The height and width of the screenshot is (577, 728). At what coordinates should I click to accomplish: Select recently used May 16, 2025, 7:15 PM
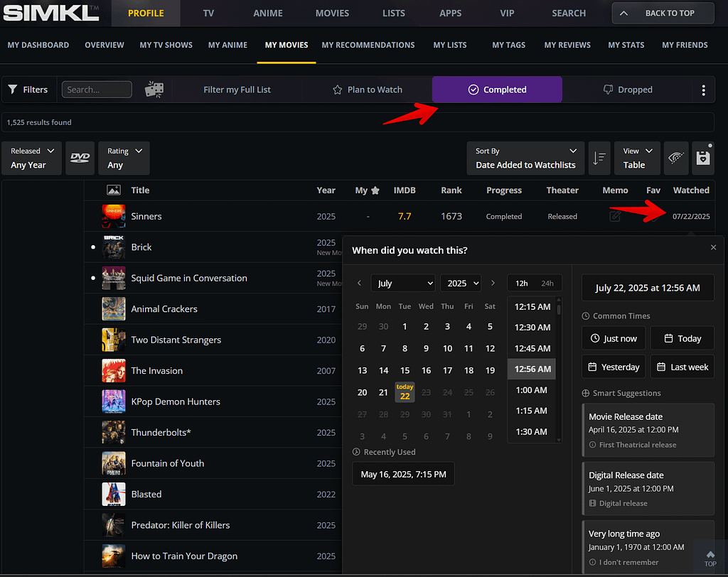[x=403, y=474]
